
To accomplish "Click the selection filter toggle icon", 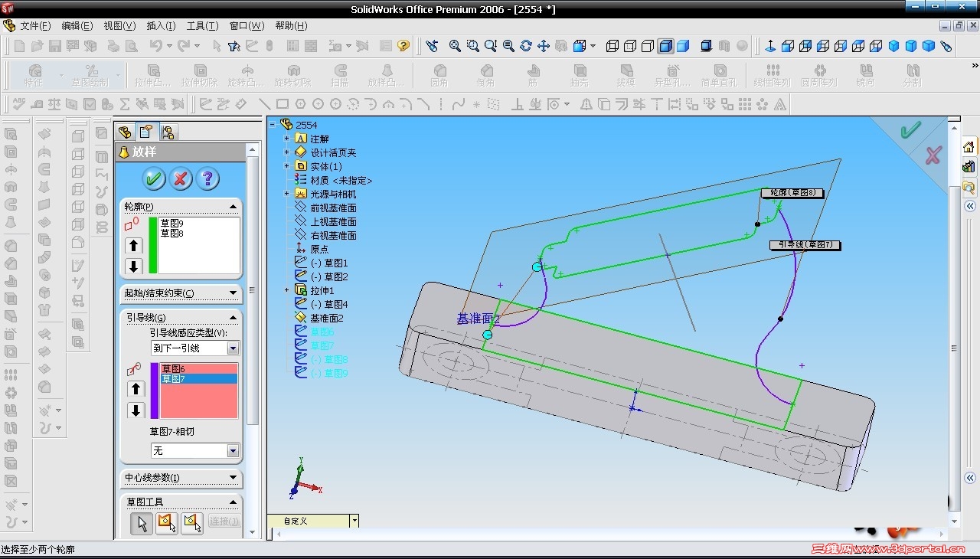I will tap(234, 46).
